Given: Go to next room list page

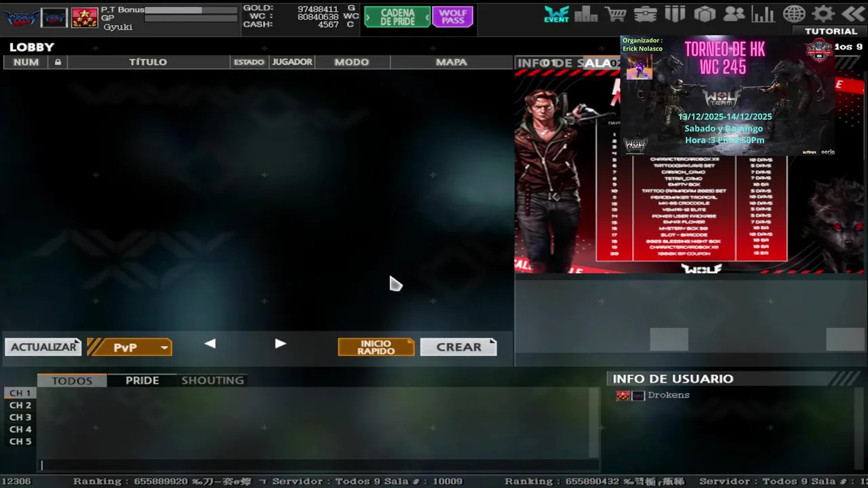Looking at the screenshot, I should click(x=280, y=344).
